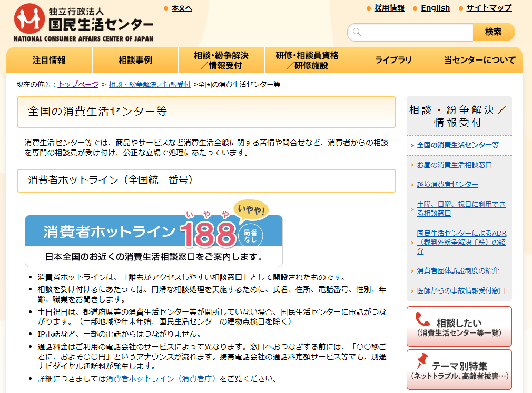This screenshot has width=532, height=393.
Task: Click the National Consumer Affairs Center logo
Action: 84,23
